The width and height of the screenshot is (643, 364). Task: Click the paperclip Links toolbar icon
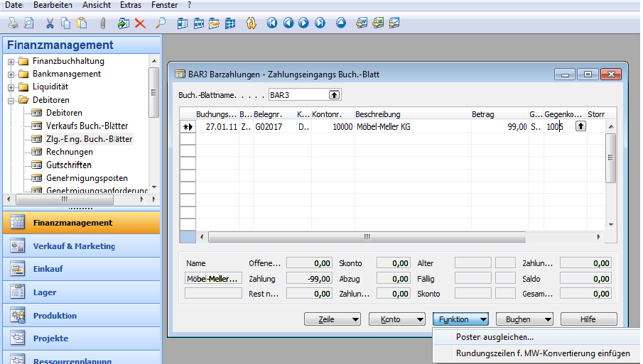(x=102, y=23)
